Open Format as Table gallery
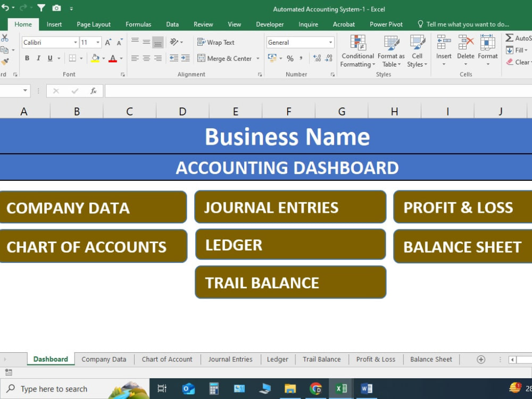This screenshot has width=532, height=399. point(391,51)
